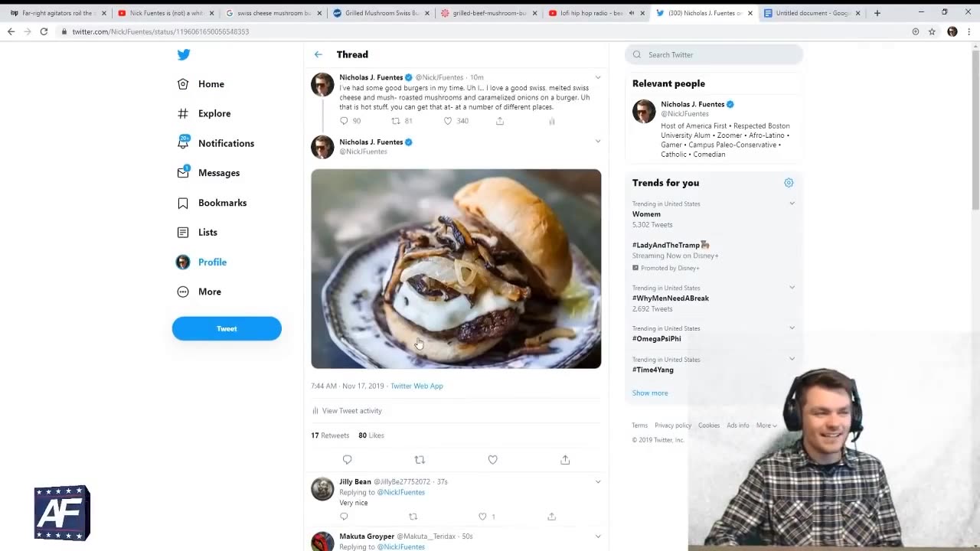Reload the page
Screen dimensions: 980x551
pyautogui.click(x=44, y=31)
